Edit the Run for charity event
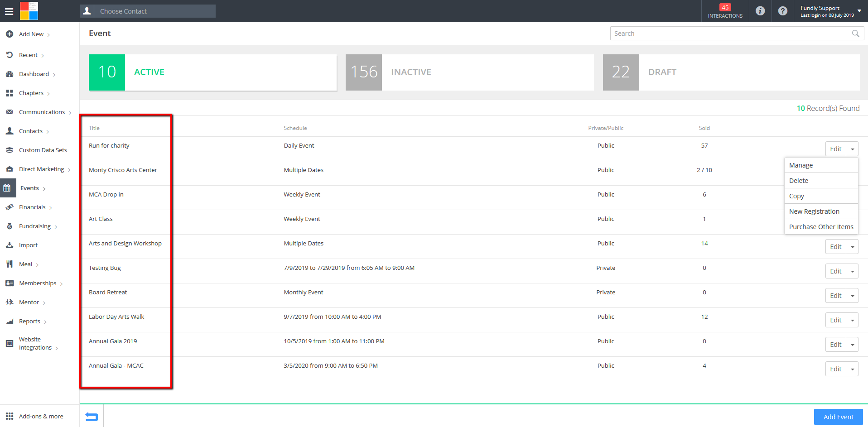Screen dimensions: 868x427 tap(835, 149)
